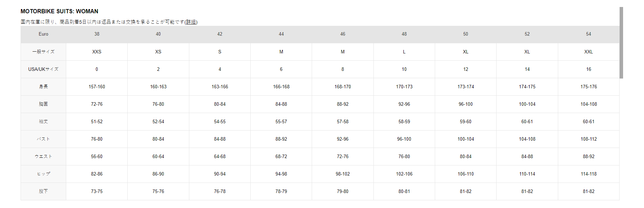Select the 袖丈 row label
This screenshot has height=208, width=644.
43,121
